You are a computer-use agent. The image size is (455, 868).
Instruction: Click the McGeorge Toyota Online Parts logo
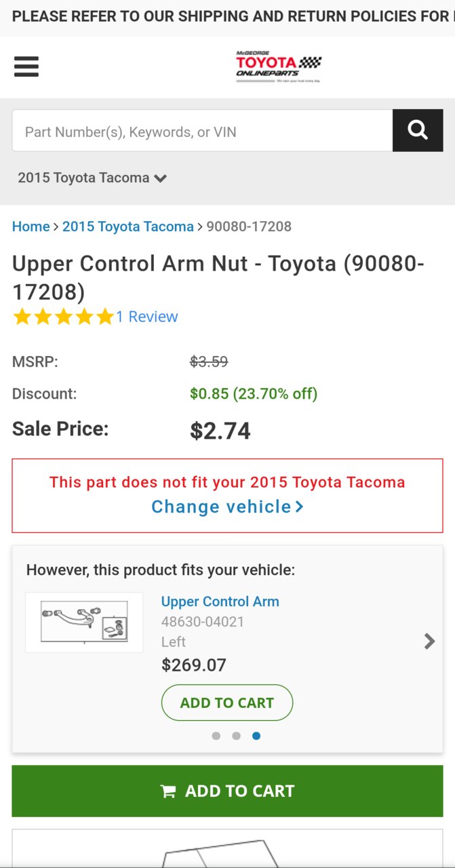[x=279, y=66]
